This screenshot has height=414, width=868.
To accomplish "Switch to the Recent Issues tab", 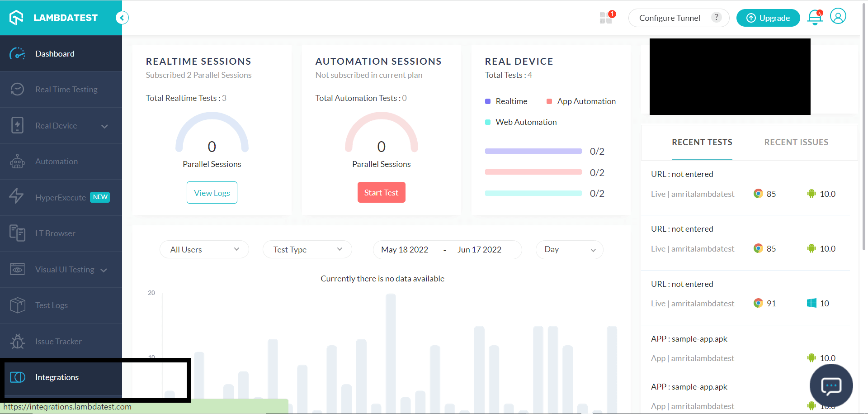I will point(796,143).
